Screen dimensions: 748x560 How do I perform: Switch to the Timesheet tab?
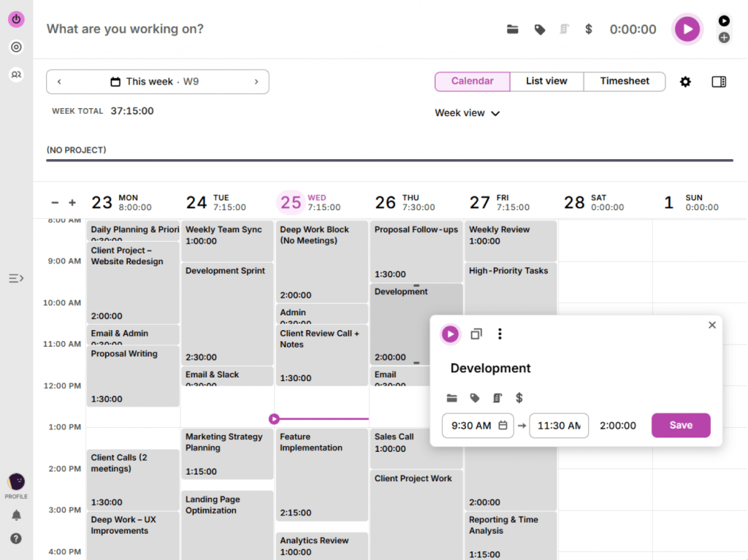[625, 81]
